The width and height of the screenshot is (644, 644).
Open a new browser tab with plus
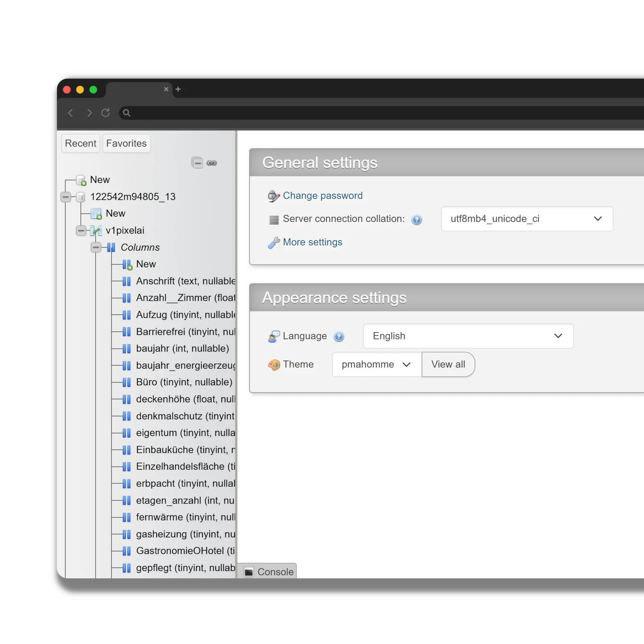point(178,89)
